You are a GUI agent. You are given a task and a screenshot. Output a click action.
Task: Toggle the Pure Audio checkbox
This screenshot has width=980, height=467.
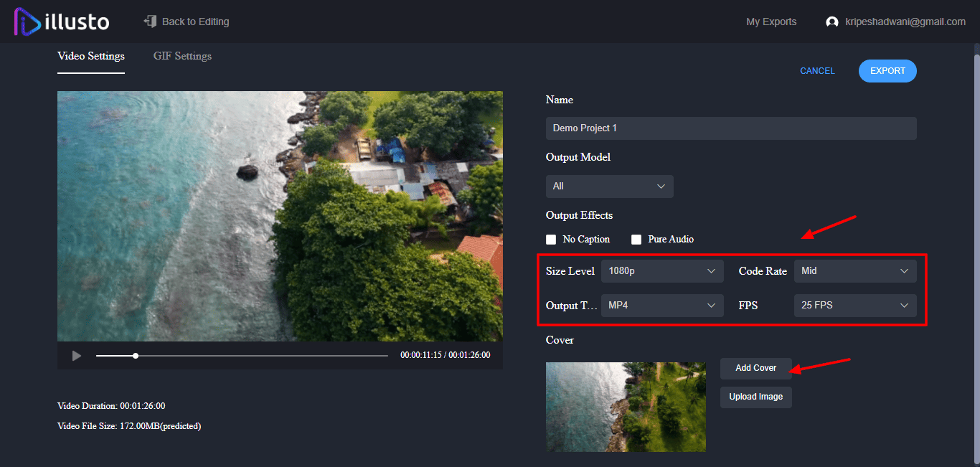[636, 240]
